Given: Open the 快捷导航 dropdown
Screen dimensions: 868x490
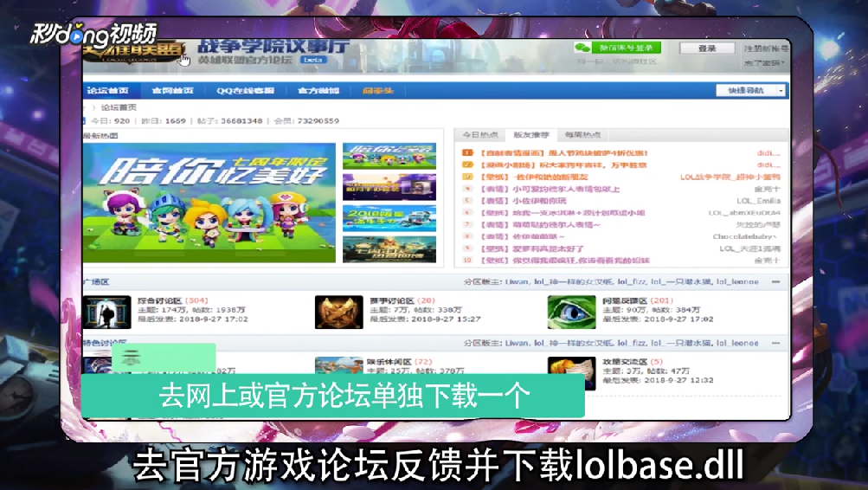Looking at the screenshot, I should (x=750, y=90).
